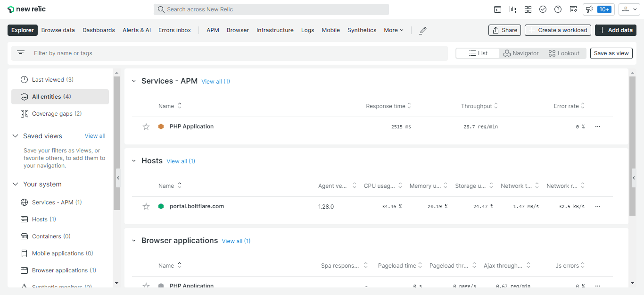The width and height of the screenshot is (644, 295).
Task: Switch to List view
Action: coord(478,53)
